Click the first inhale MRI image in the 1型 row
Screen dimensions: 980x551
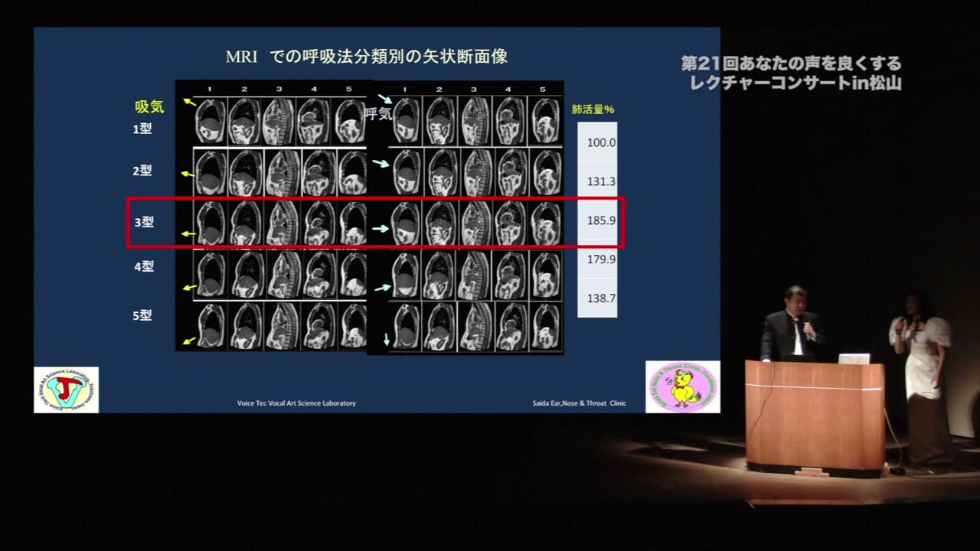click(209, 121)
